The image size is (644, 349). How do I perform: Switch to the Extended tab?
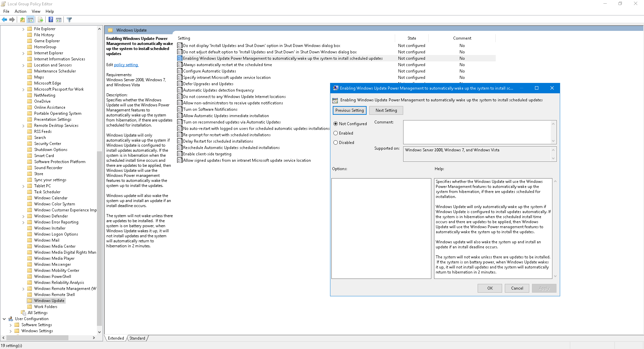point(116,338)
